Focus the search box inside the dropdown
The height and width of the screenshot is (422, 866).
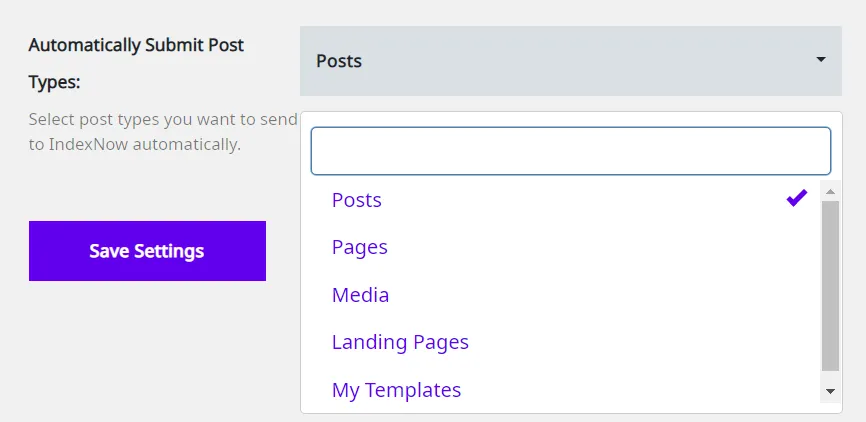click(x=571, y=151)
